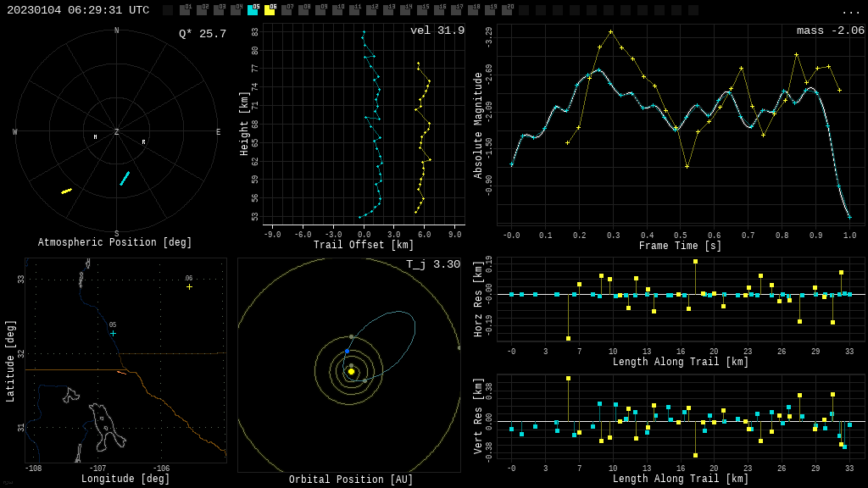Select the station 04 indicator square
Image resolution: width=868 pixels, height=488 pixels.
236,10
